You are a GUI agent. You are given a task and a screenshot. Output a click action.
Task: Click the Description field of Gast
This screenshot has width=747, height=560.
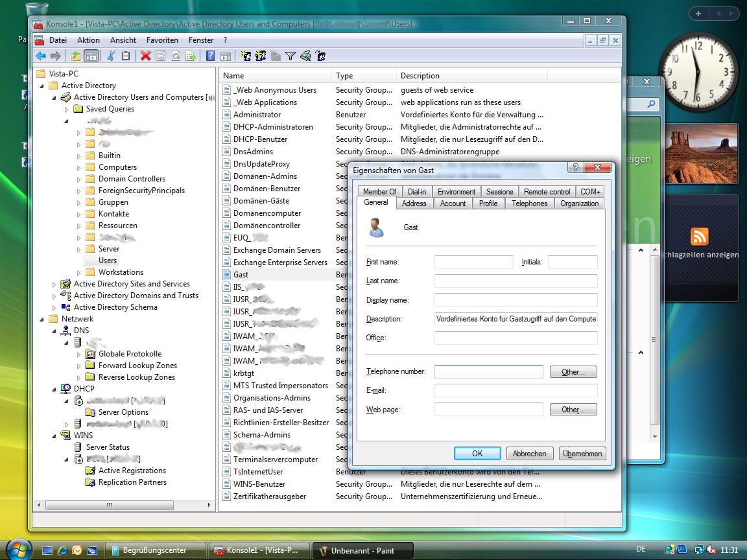[x=516, y=319]
